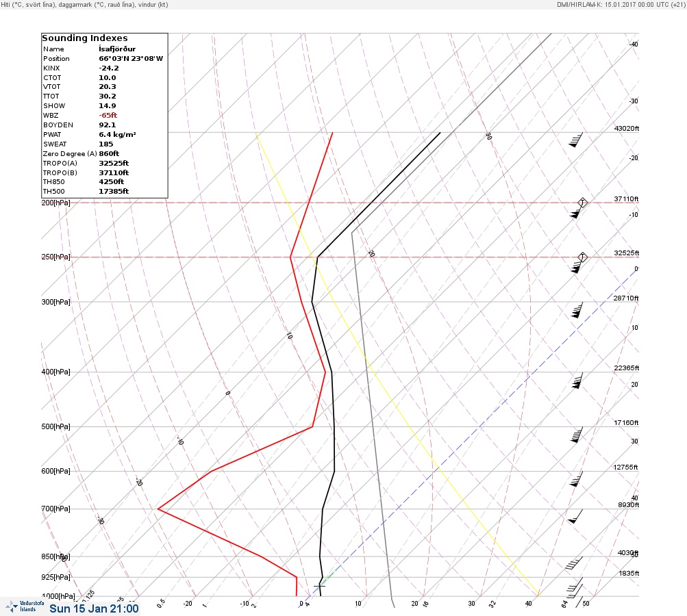Click VTOT value 20.3
687x616 pixels.
coord(108,87)
